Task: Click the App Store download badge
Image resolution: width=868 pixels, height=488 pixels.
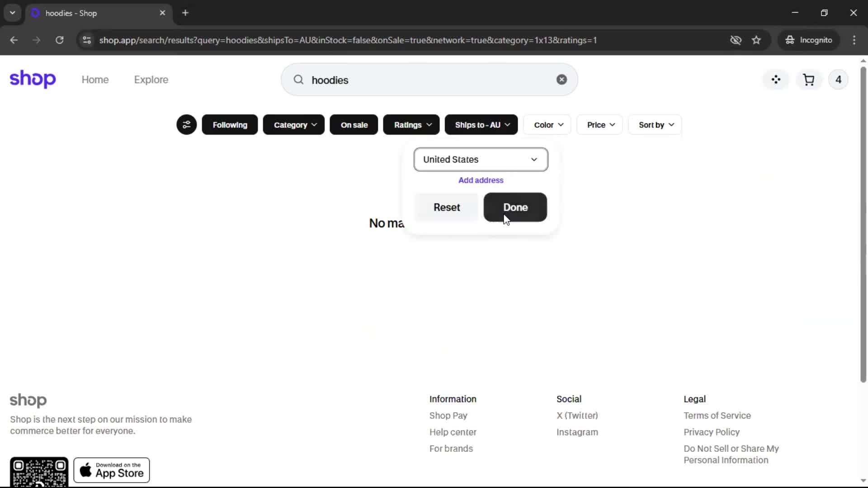Action: [x=112, y=470]
